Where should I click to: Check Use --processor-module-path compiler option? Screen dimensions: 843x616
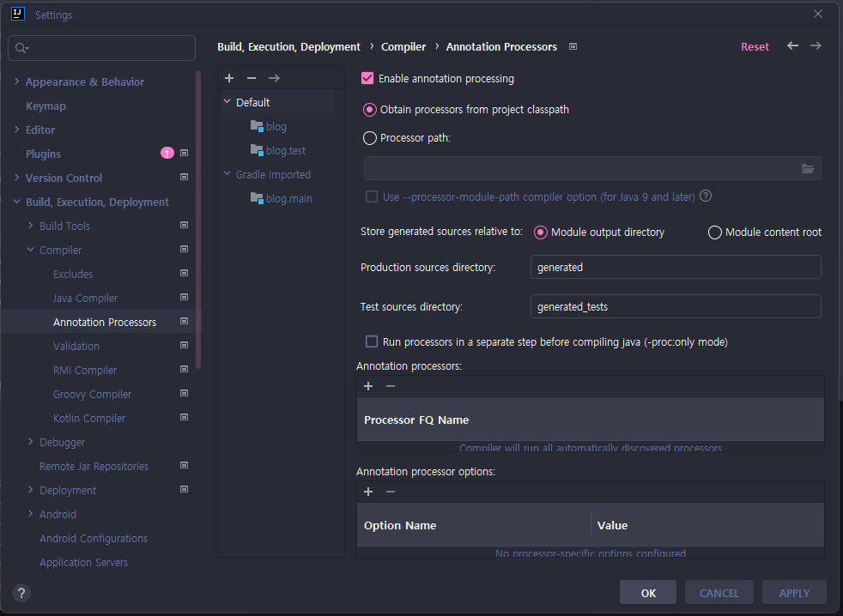(372, 196)
